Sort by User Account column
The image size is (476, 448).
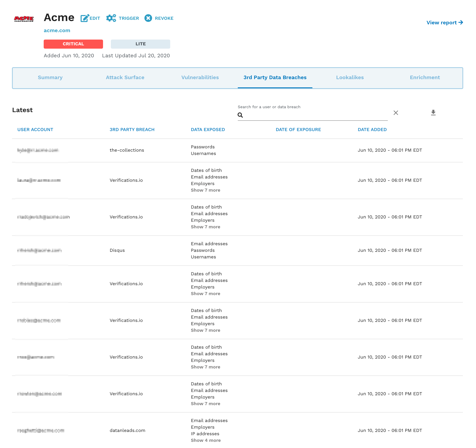tap(35, 130)
